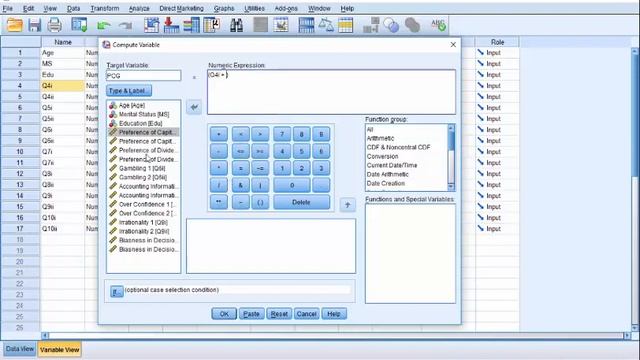The width and height of the screenshot is (640, 360).
Task: Click the Go to variable icon
Action: tap(171, 25)
